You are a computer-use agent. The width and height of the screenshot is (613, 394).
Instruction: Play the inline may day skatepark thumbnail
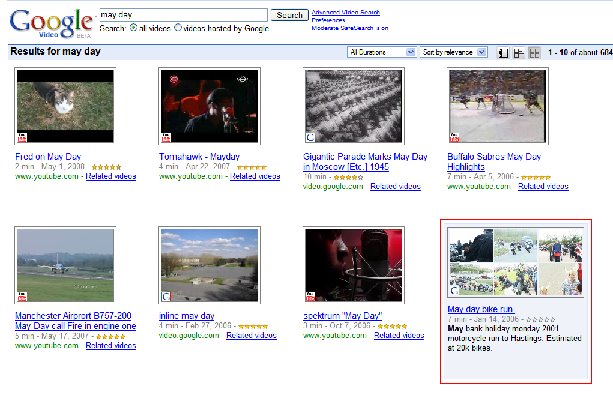(x=210, y=265)
